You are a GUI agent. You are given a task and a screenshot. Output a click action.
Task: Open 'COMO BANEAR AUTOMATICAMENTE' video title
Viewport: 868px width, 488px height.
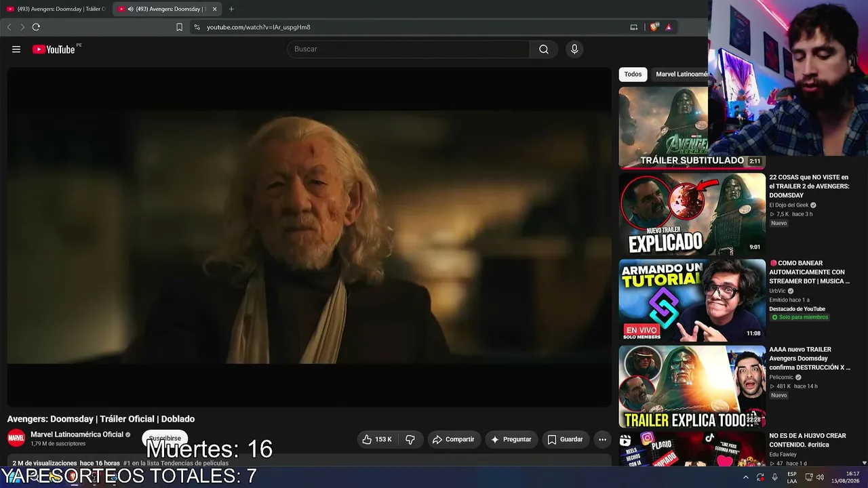(809, 272)
